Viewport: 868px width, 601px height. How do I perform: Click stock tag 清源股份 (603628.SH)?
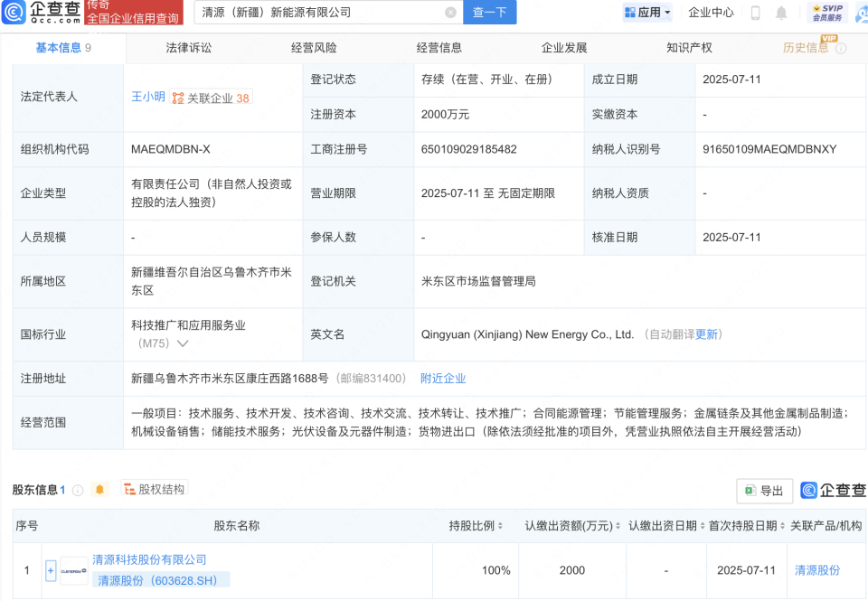coord(161,580)
